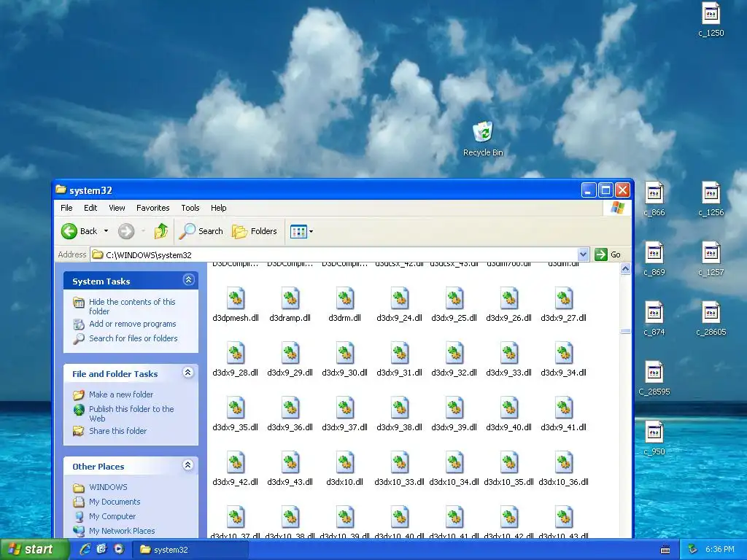The height and width of the screenshot is (560, 747).
Task: Click the Windows Media Player Quick Launch icon
Action: tap(119, 549)
